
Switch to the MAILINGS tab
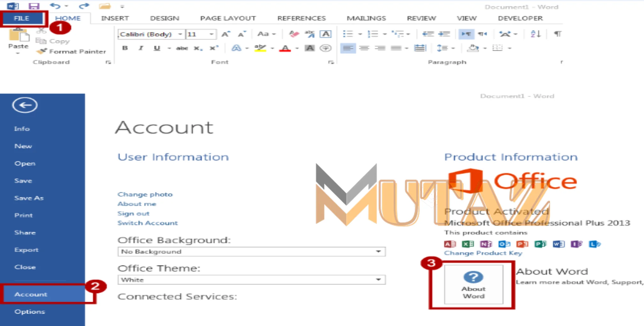[366, 18]
